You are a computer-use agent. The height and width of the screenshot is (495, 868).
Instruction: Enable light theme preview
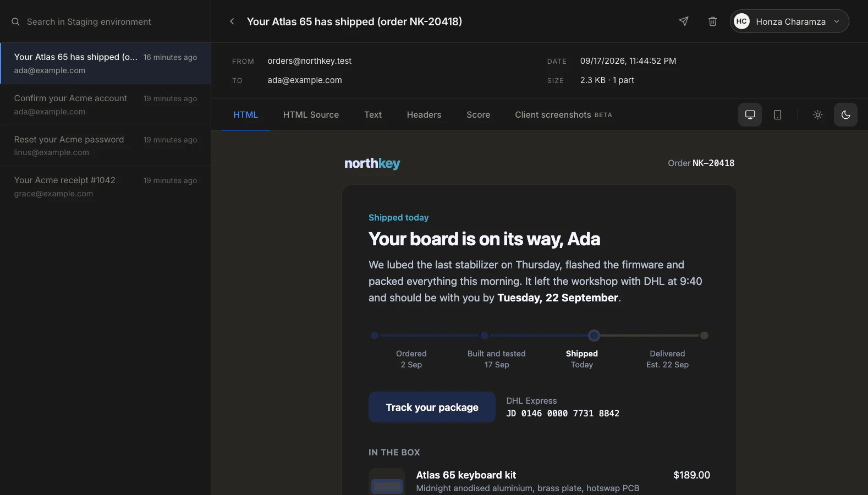[x=818, y=115]
